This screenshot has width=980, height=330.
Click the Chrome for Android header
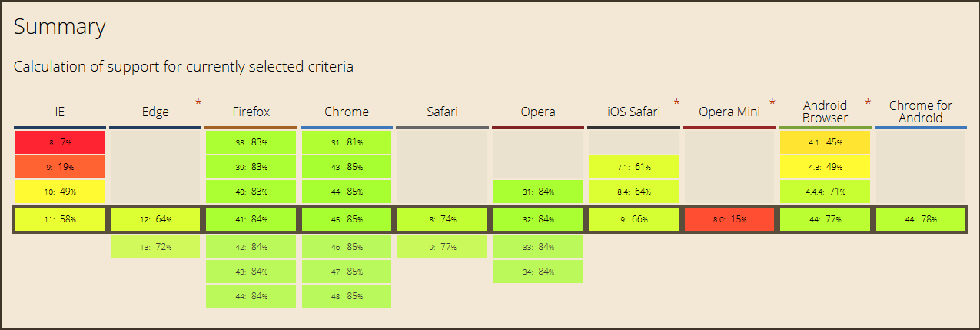(x=920, y=112)
